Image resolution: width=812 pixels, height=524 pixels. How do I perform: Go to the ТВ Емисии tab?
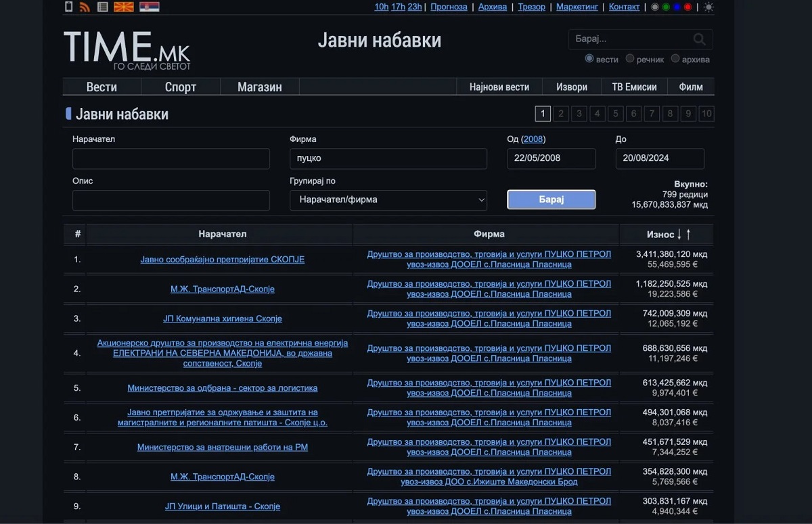coord(634,87)
